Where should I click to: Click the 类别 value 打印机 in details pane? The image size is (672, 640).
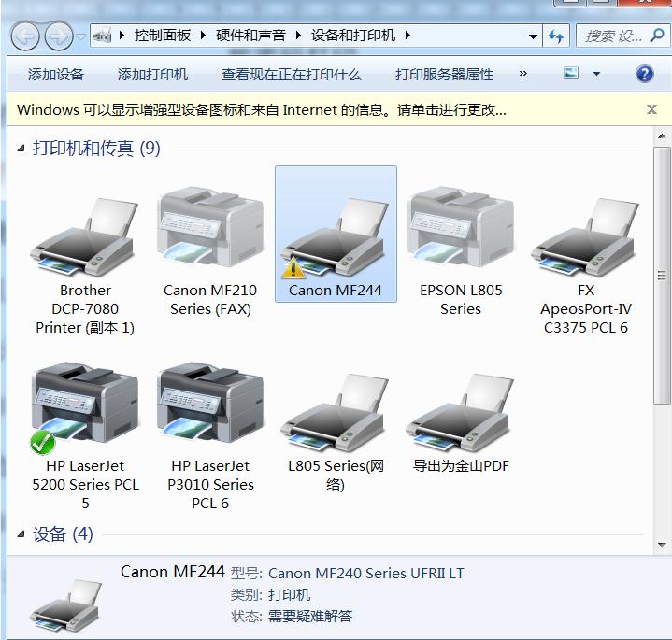tap(289, 594)
